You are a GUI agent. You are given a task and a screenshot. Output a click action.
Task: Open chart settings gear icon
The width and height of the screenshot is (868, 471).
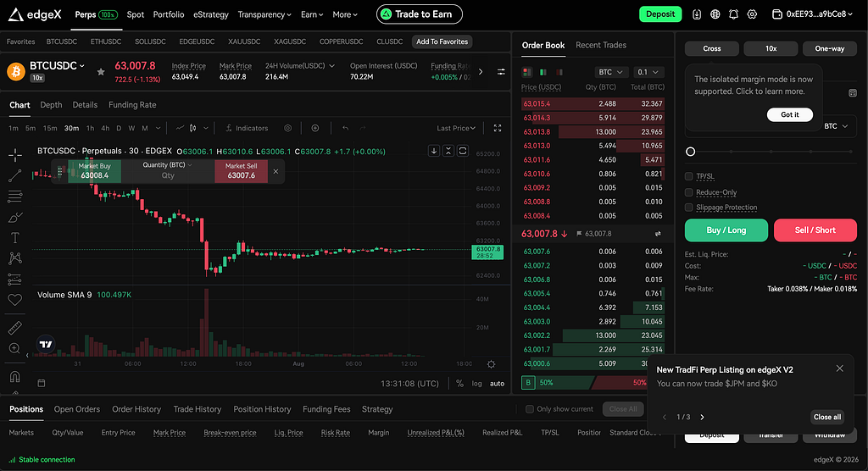491,364
